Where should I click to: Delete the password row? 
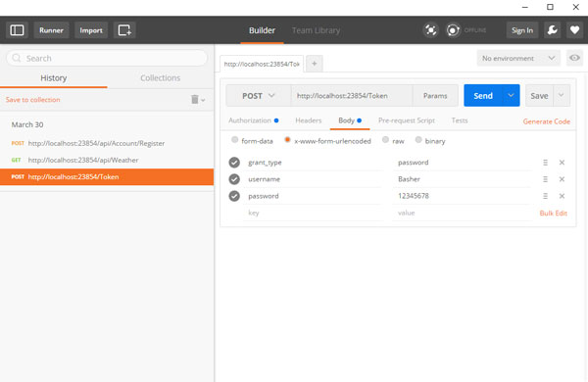[562, 196]
